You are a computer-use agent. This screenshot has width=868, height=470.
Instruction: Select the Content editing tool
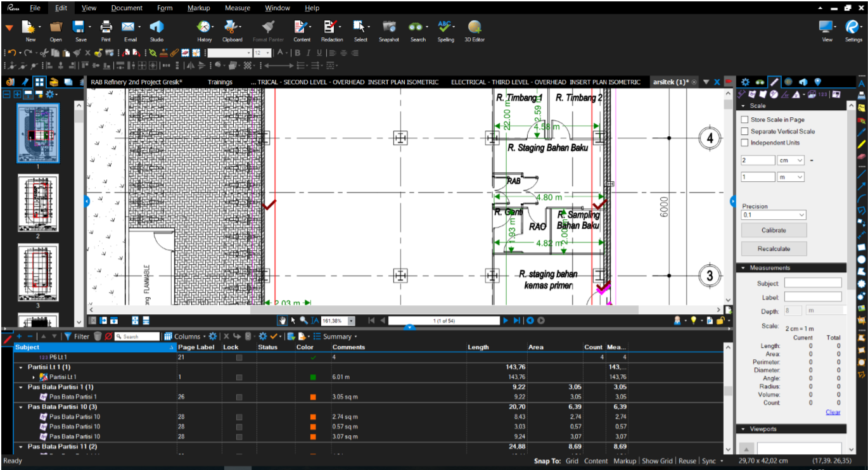(301, 27)
